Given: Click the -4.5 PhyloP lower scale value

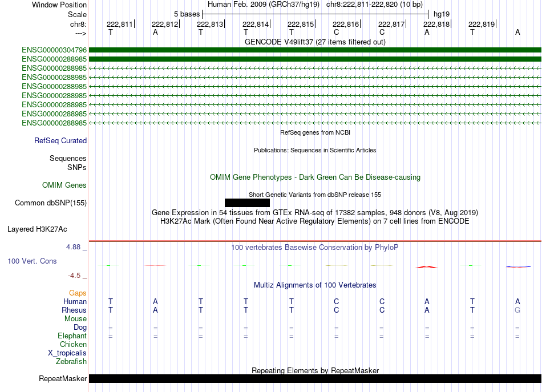Looking at the screenshot, I should tap(74, 276).
